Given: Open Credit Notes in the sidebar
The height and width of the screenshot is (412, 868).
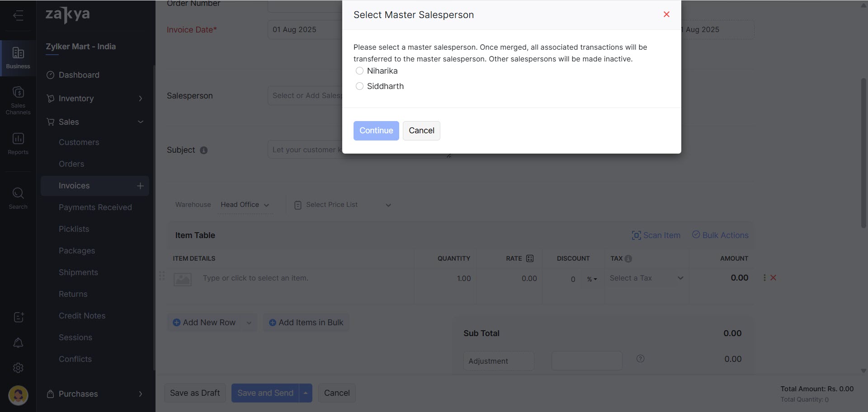Looking at the screenshot, I should [82, 316].
